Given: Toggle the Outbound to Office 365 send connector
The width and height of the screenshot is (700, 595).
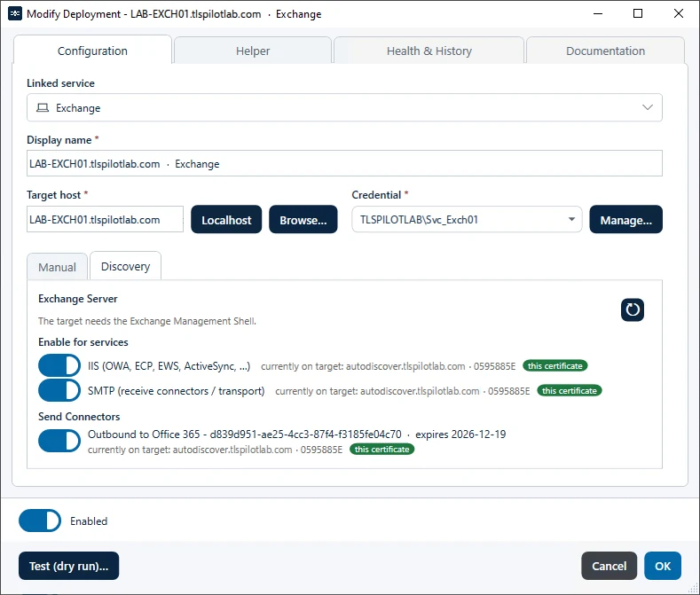Looking at the screenshot, I should [59, 441].
